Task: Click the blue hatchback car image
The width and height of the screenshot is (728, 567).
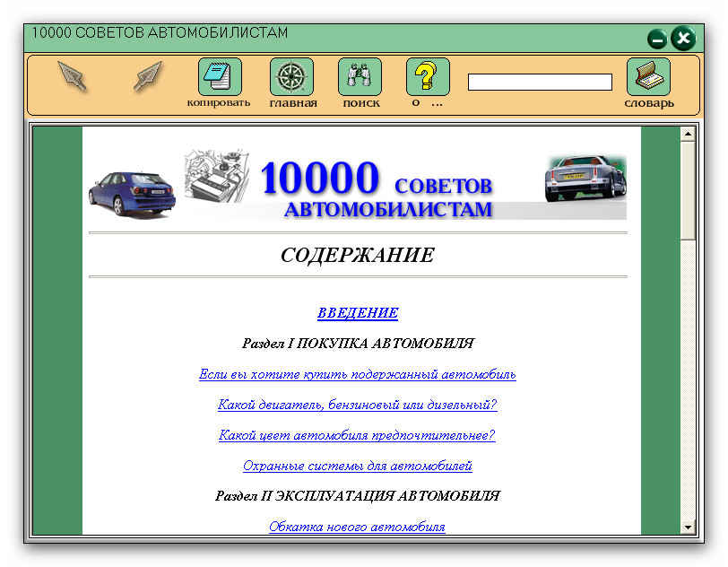Action: click(x=133, y=194)
